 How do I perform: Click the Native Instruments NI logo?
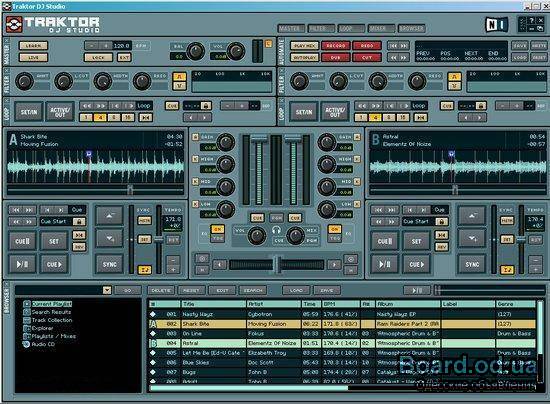[496, 25]
